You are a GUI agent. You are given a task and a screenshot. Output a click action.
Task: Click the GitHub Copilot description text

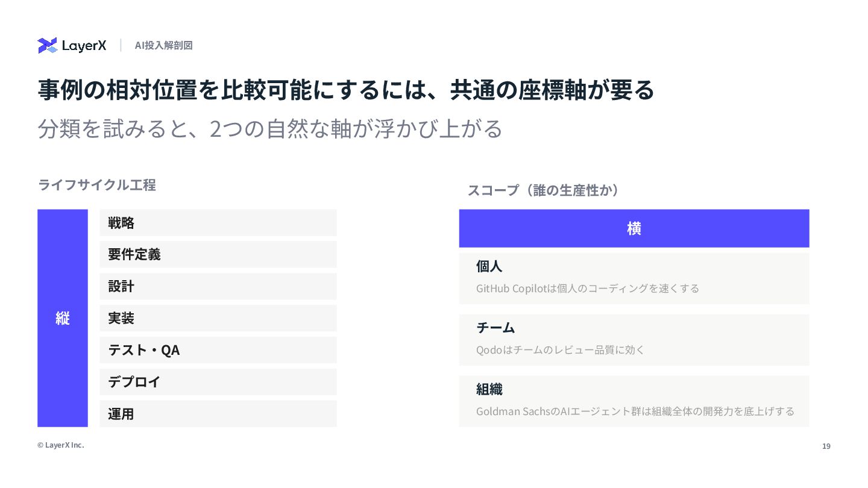(x=587, y=289)
